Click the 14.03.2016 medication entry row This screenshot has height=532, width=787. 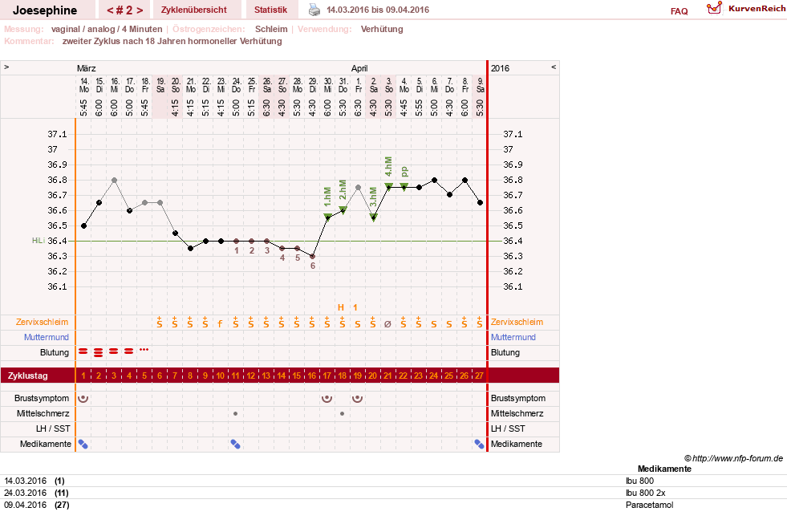tap(393, 481)
